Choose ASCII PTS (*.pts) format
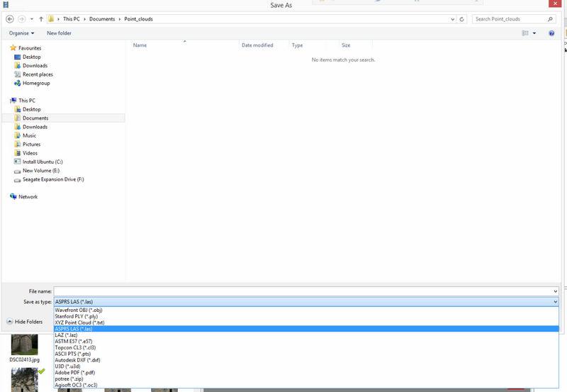Image resolution: width=567 pixels, height=392 pixels. click(306, 354)
